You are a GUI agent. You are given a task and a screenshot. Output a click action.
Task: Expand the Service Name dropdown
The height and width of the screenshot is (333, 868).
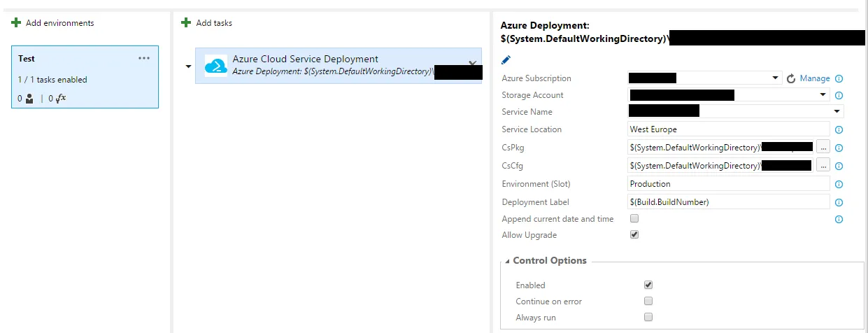(837, 112)
